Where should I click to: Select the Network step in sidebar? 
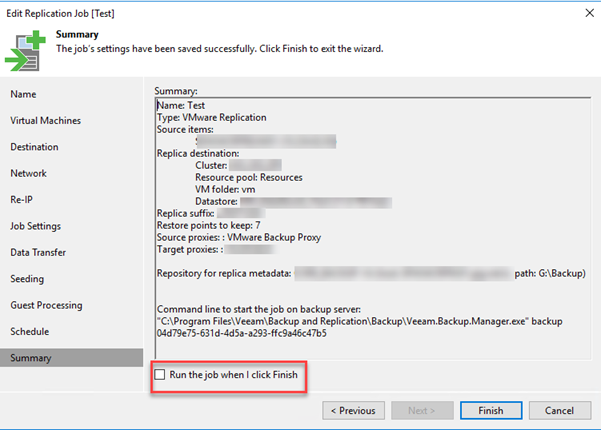(28, 174)
